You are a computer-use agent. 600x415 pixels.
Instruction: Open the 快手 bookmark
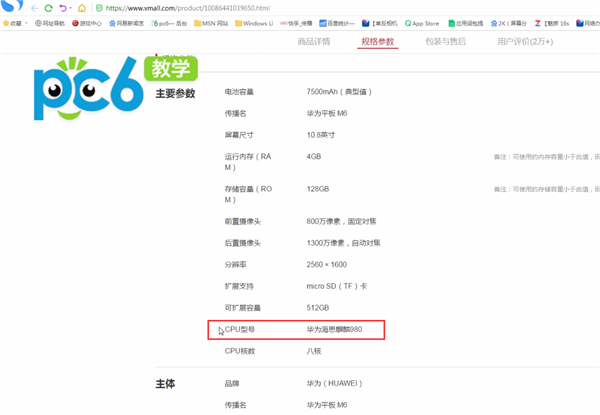pyautogui.click(x=296, y=23)
